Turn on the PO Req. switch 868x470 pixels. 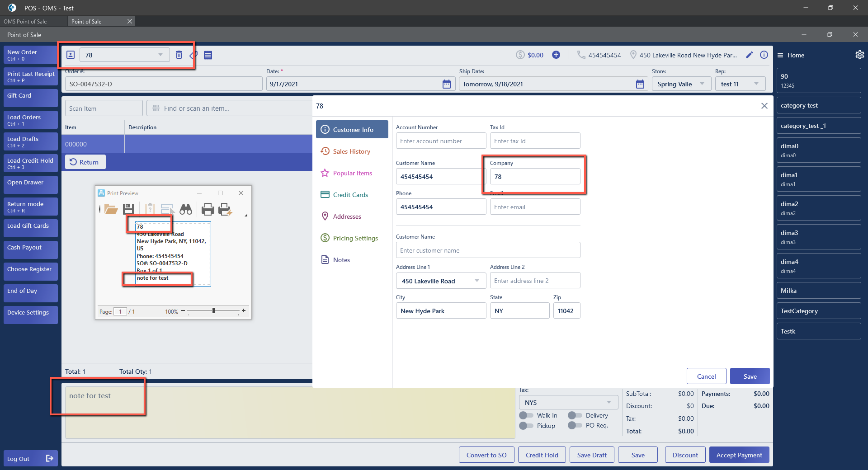[575, 426]
